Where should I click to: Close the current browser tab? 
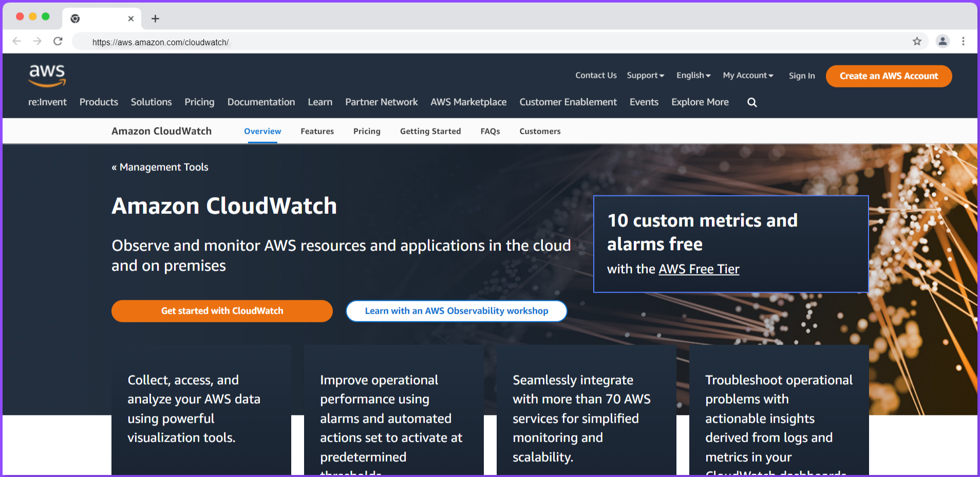tap(131, 19)
